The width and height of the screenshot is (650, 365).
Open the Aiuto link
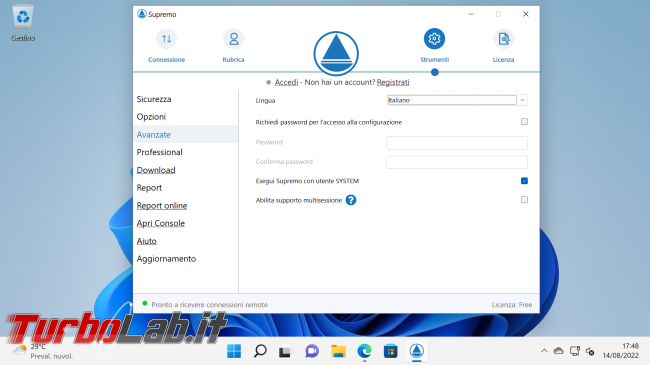[x=147, y=241]
